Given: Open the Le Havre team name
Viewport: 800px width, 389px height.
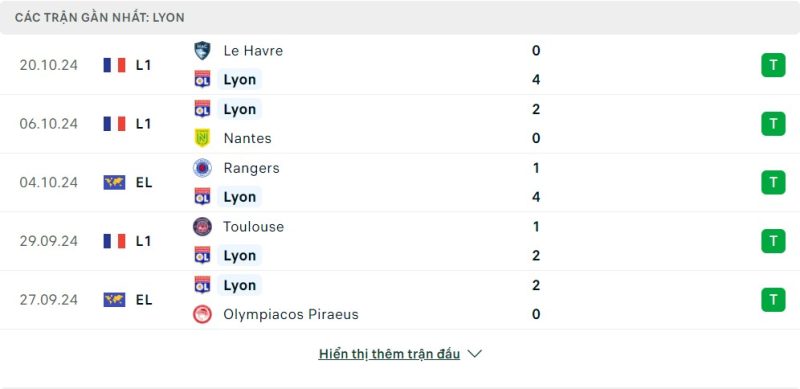Looking at the screenshot, I should 253,51.
